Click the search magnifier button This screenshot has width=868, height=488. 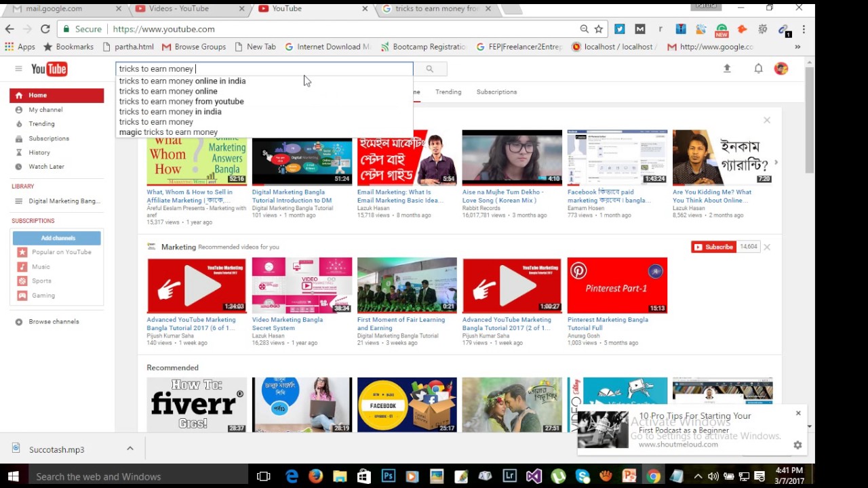(x=429, y=68)
